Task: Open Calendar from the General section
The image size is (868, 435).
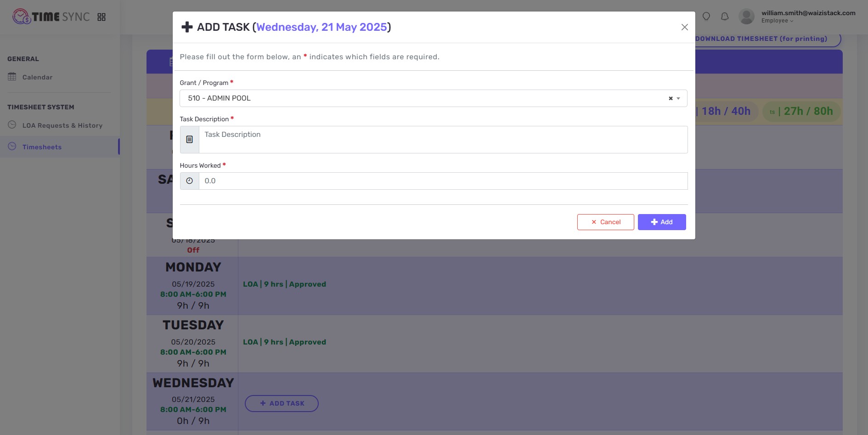Action: point(38,77)
